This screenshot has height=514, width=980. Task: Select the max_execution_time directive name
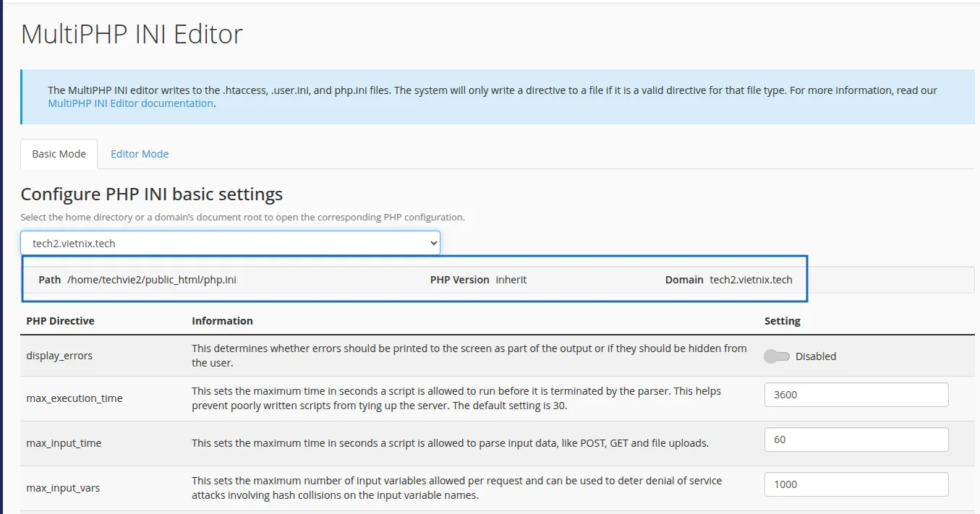[x=74, y=398]
